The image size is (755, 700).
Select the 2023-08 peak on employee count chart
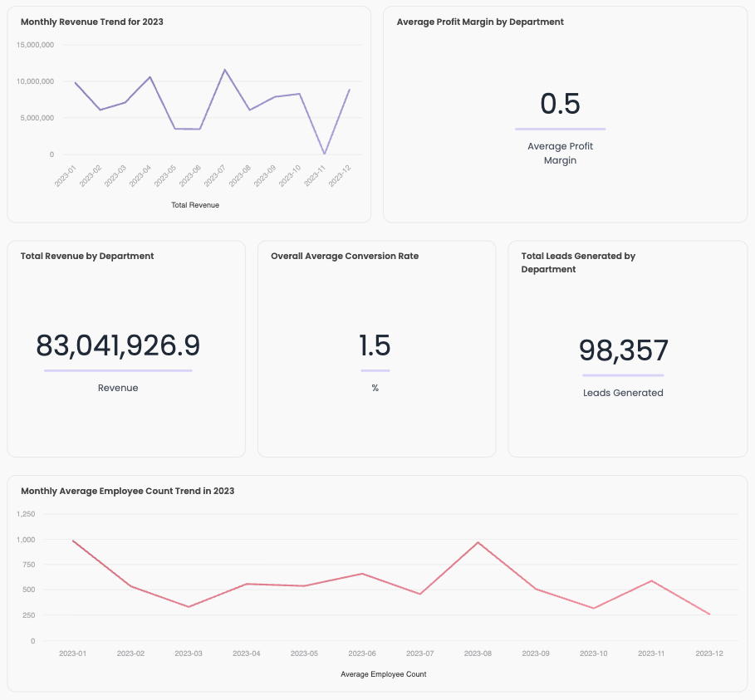coord(477,543)
